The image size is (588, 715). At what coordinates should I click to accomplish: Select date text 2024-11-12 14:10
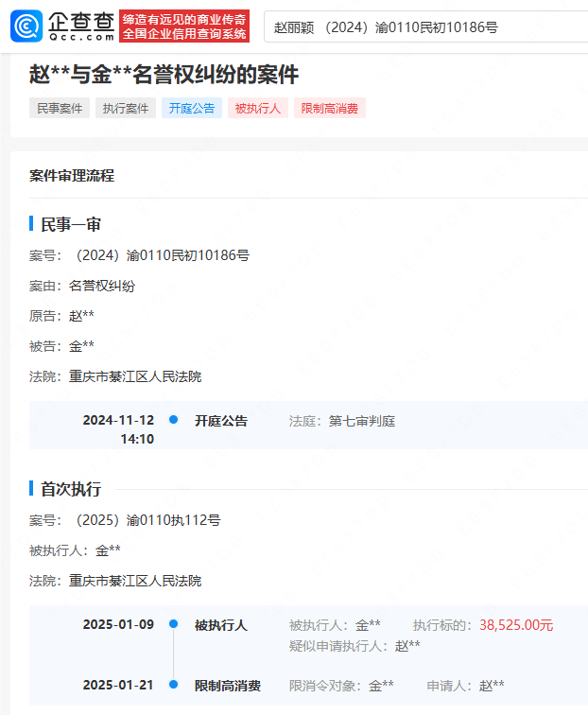(x=118, y=429)
